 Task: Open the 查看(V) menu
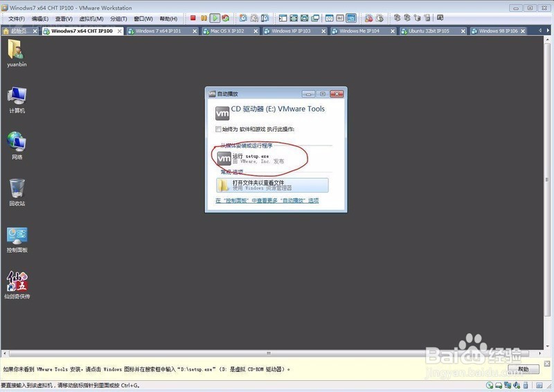[x=64, y=19]
